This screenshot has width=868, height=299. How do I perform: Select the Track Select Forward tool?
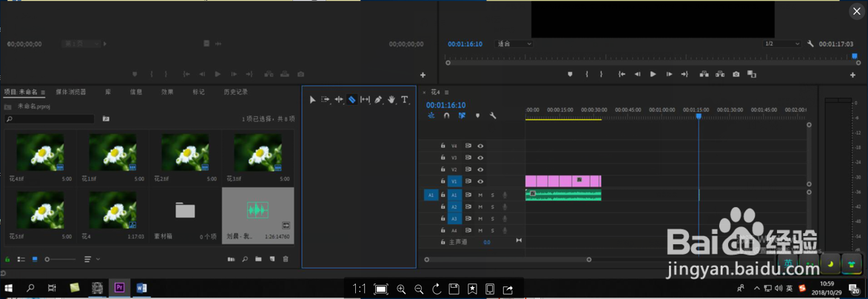326,100
